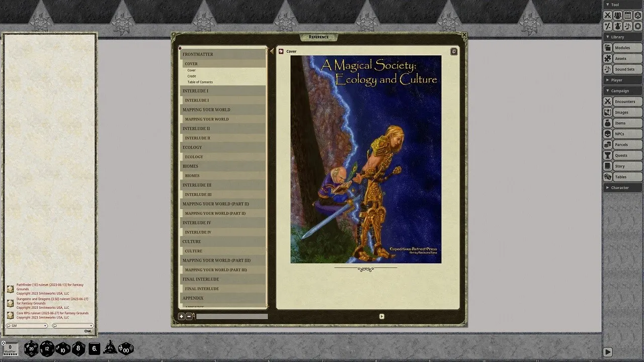Open the Party Sheet people tool icon

tap(618, 16)
